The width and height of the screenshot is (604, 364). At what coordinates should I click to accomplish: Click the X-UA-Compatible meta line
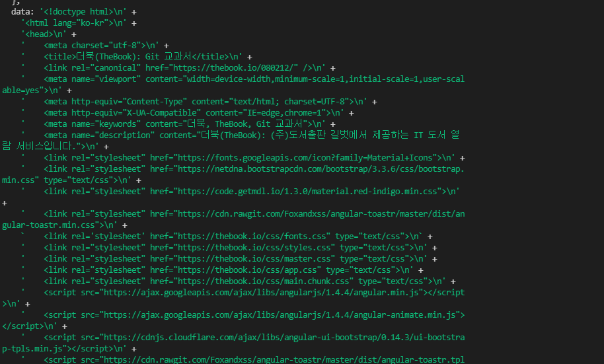188,113
